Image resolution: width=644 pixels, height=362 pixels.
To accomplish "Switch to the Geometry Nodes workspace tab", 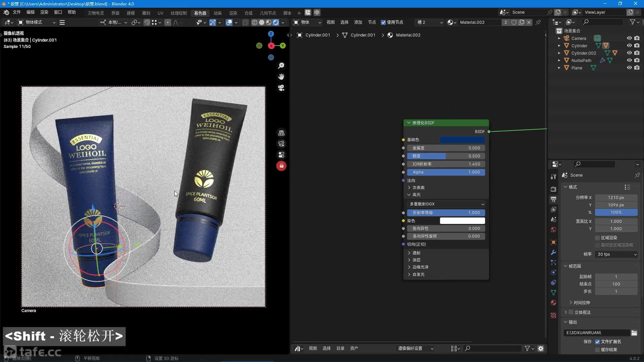I will coord(268,13).
